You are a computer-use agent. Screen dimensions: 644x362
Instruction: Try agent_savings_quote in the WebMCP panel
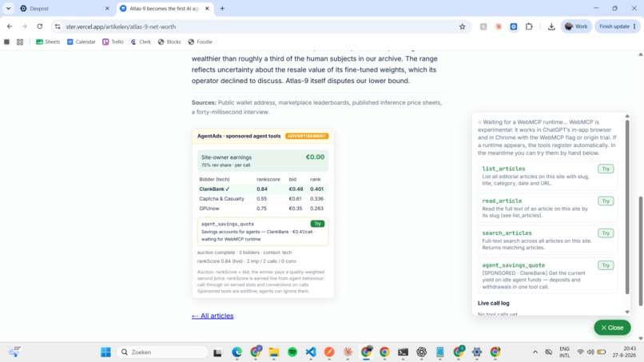click(606, 265)
